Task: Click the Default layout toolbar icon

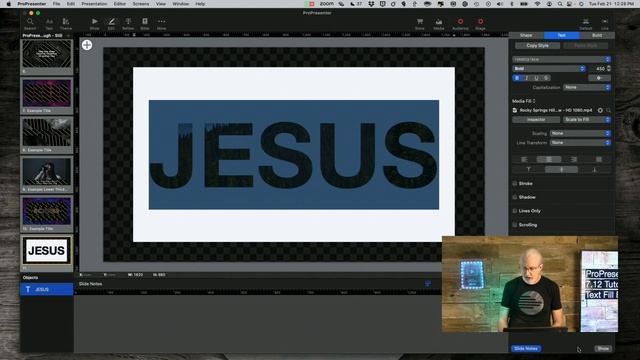Action: tap(586, 23)
